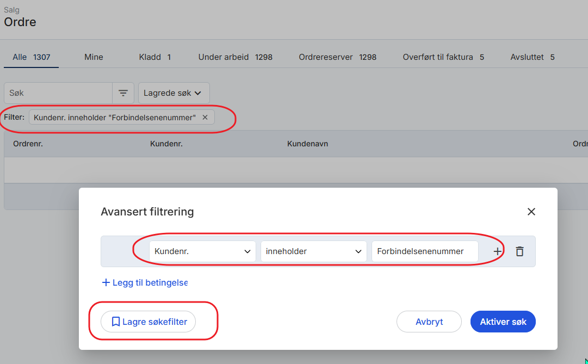Click the Lagre søkefilter button
Viewport: 588px width, 364px height.
point(148,322)
